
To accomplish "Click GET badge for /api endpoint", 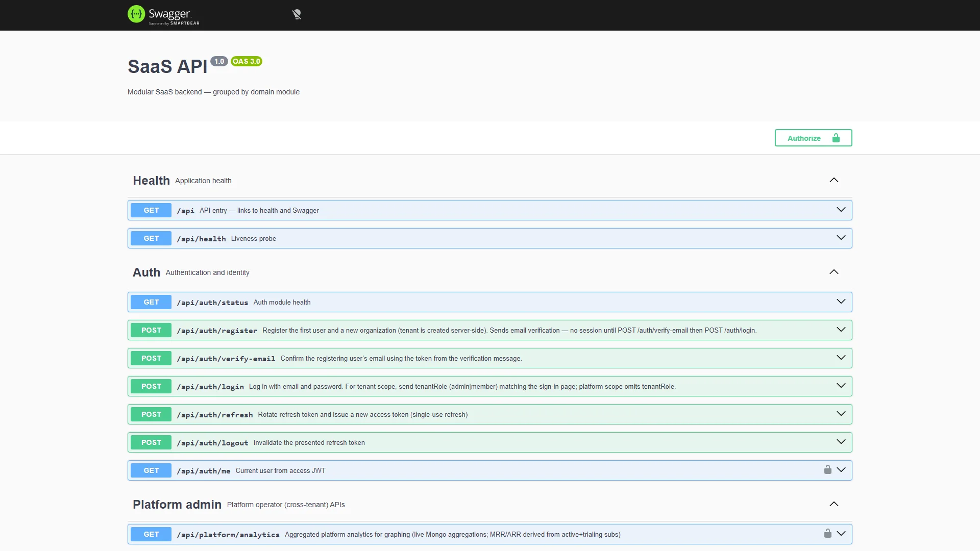I will click(x=151, y=210).
